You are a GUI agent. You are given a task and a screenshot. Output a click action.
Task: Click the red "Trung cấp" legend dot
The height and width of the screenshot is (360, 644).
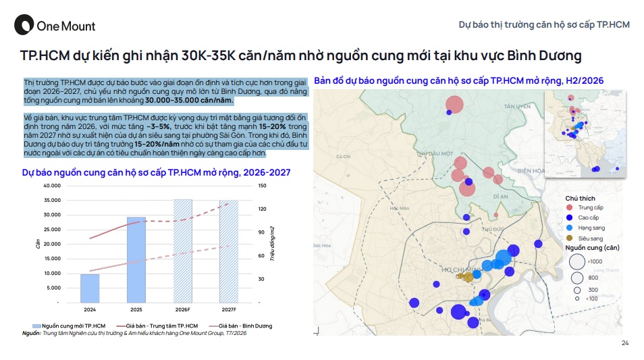(569, 207)
